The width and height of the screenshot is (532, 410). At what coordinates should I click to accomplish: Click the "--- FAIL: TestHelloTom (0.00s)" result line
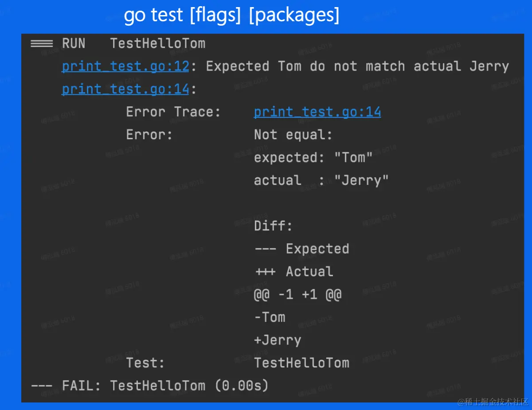pos(149,386)
